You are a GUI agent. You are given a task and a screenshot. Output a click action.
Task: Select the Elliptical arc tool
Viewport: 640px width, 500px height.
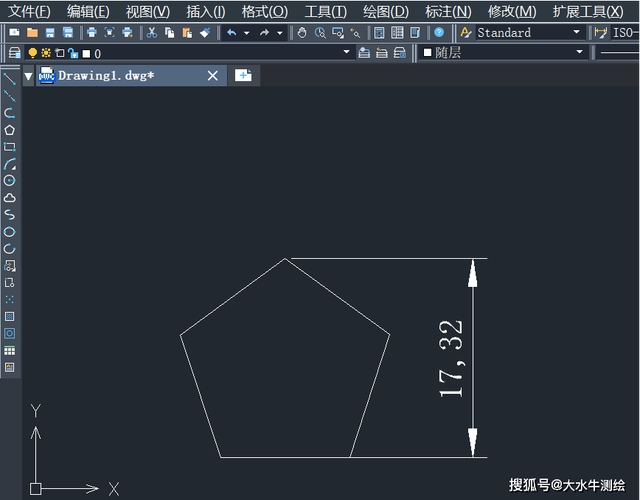pos(9,249)
